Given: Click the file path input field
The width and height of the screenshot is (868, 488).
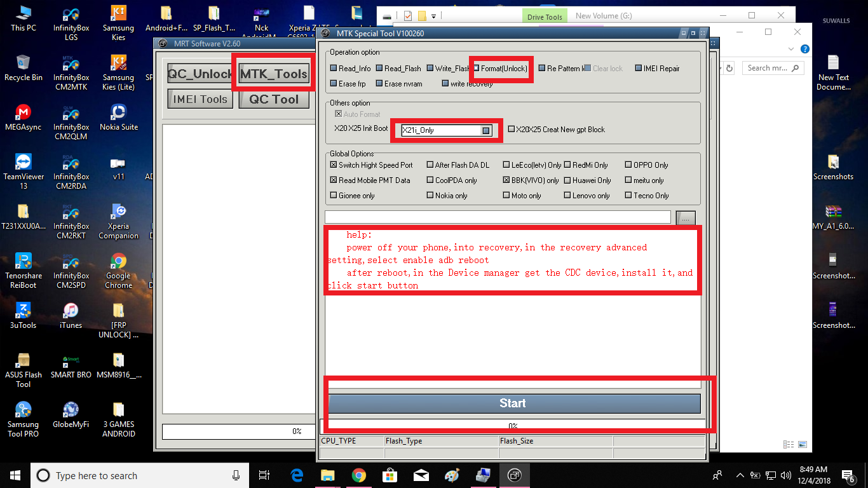Looking at the screenshot, I should click(498, 217).
